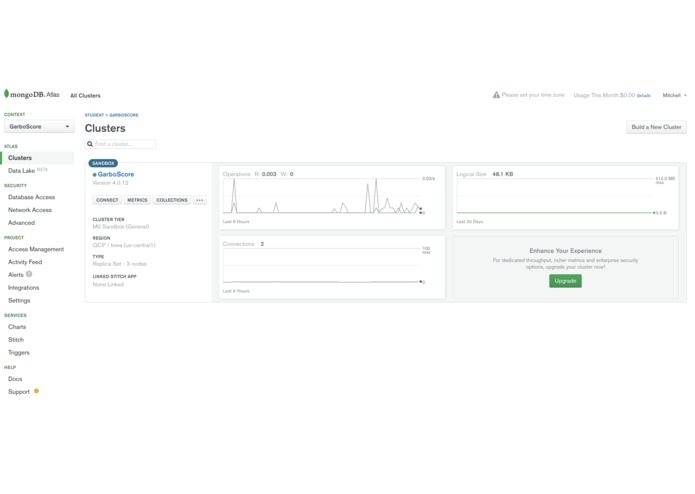Click the Build a New Cluster button

pyautogui.click(x=656, y=127)
